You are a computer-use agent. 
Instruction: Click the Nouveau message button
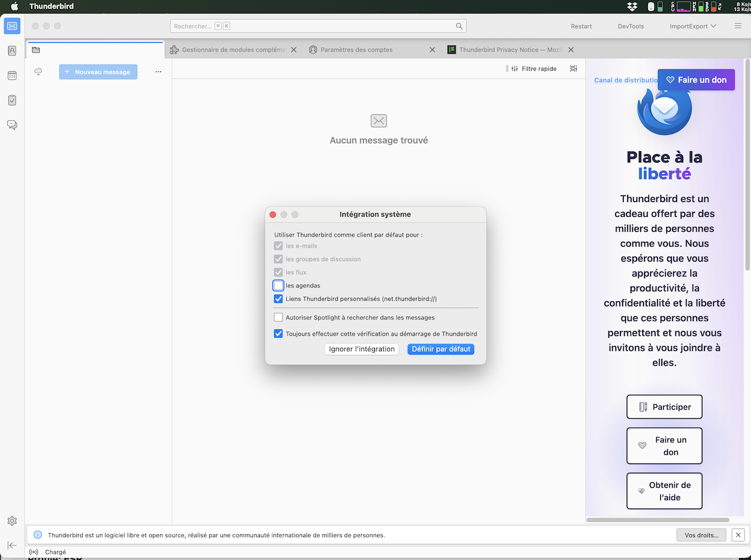point(98,72)
